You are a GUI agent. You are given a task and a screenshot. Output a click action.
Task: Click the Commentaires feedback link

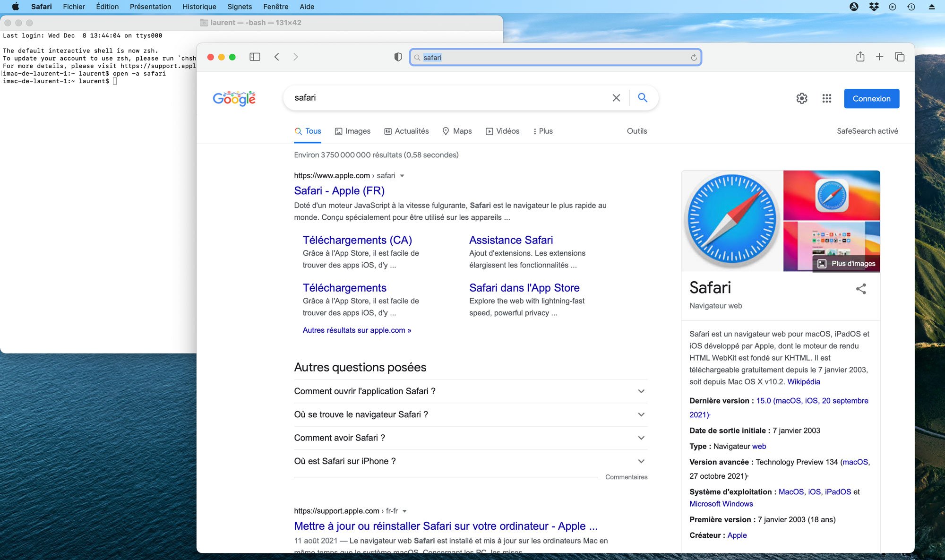tap(626, 477)
